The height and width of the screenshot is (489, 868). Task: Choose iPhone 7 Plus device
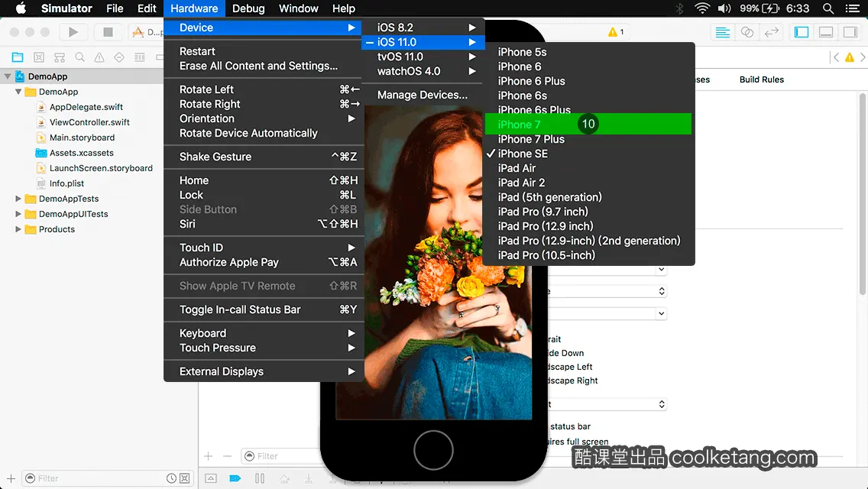588,139
